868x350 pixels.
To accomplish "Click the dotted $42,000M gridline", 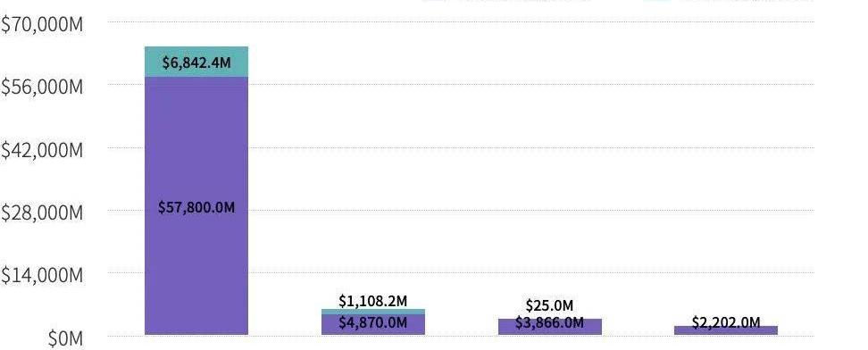I will tap(461, 148).
